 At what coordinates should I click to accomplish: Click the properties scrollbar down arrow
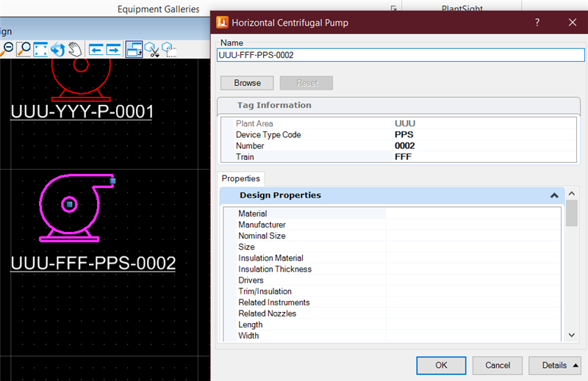click(572, 335)
